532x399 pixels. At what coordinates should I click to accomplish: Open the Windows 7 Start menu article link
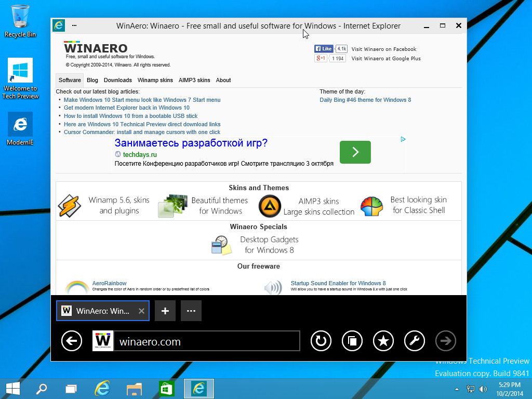click(142, 99)
